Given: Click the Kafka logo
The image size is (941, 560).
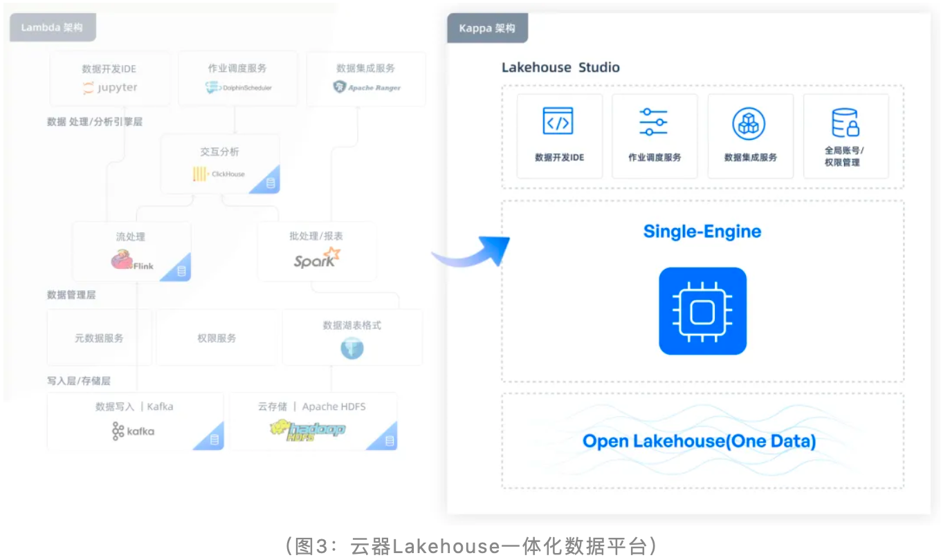Looking at the screenshot, I should [133, 431].
